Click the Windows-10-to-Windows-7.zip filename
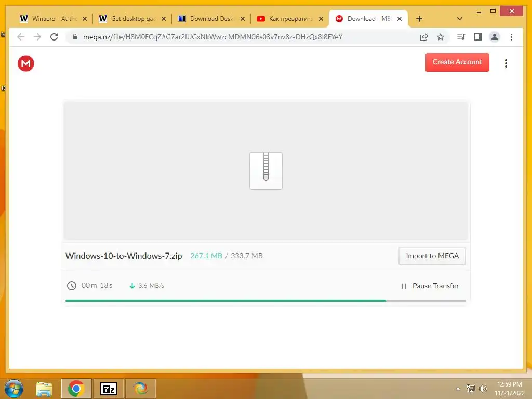The height and width of the screenshot is (399, 532). 124,256
